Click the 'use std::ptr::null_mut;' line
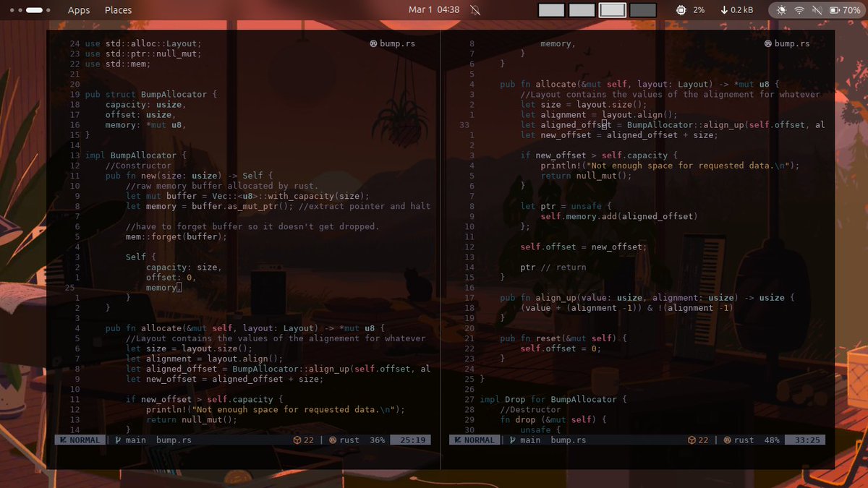The height and width of the screenshot is (488, 868). tap(143, 53)
